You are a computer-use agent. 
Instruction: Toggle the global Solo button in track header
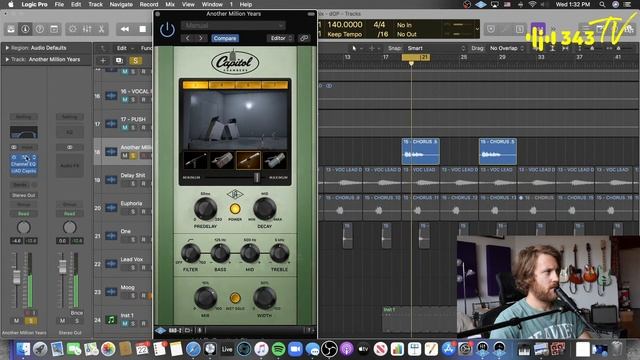(136, 61)
